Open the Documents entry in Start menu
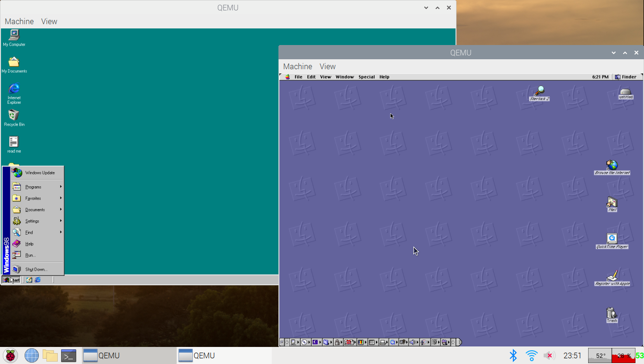The image size is (644, 364). (37, 209)
